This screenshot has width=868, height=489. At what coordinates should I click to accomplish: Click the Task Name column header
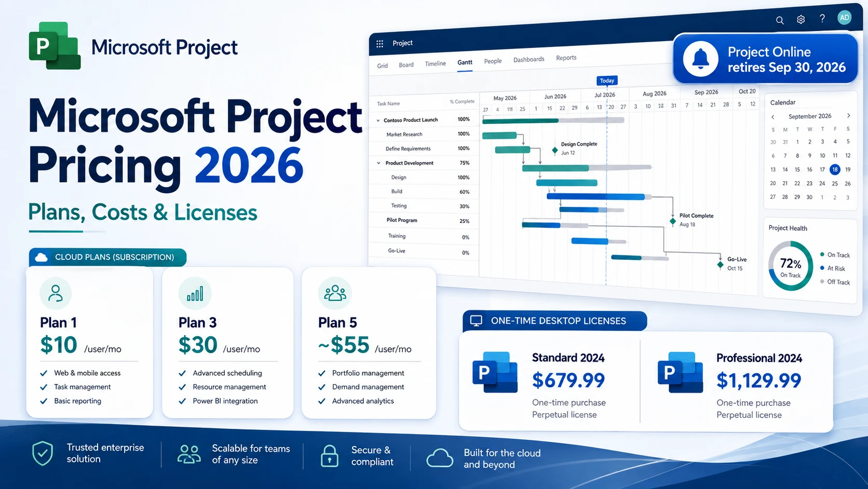click(x=388, y=104)
